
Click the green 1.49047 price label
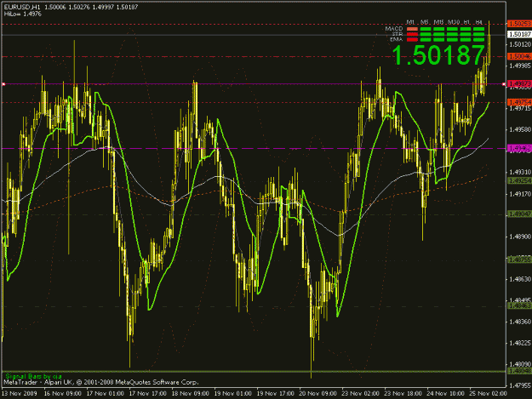pyautogui.click(x=519, y=214)
